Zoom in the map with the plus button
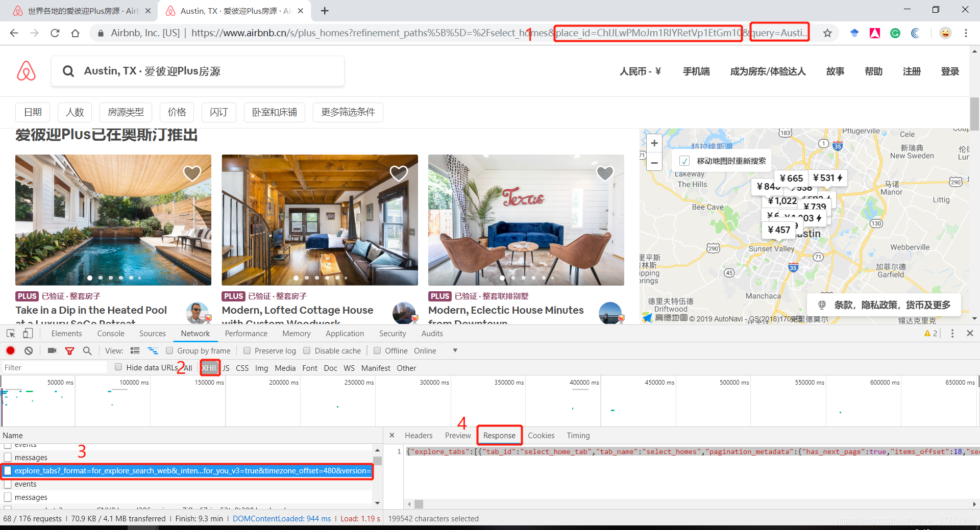Viewport: 980px width, 530px height. 654,143
